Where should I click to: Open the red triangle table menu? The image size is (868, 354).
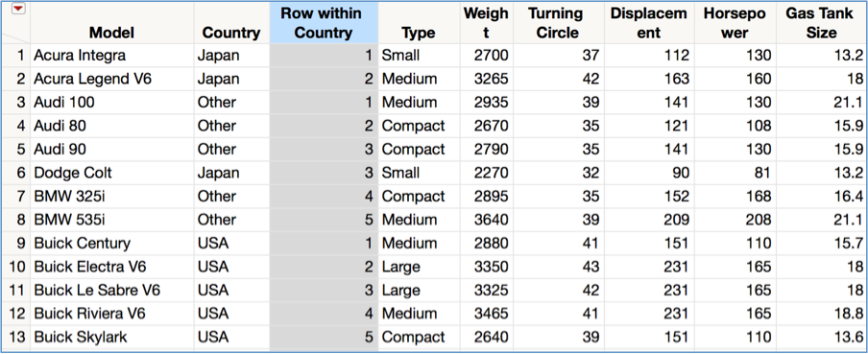tap(18, 9)
